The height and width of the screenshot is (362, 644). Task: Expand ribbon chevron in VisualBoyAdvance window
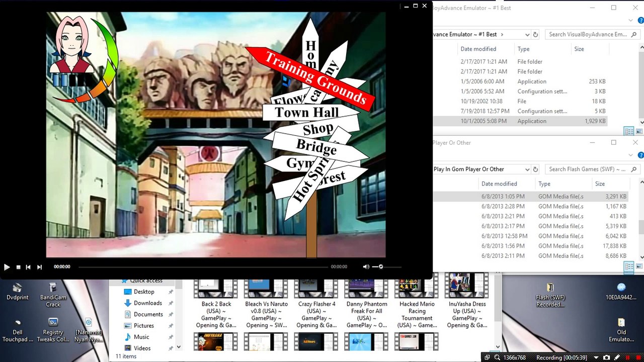point(631,21)
